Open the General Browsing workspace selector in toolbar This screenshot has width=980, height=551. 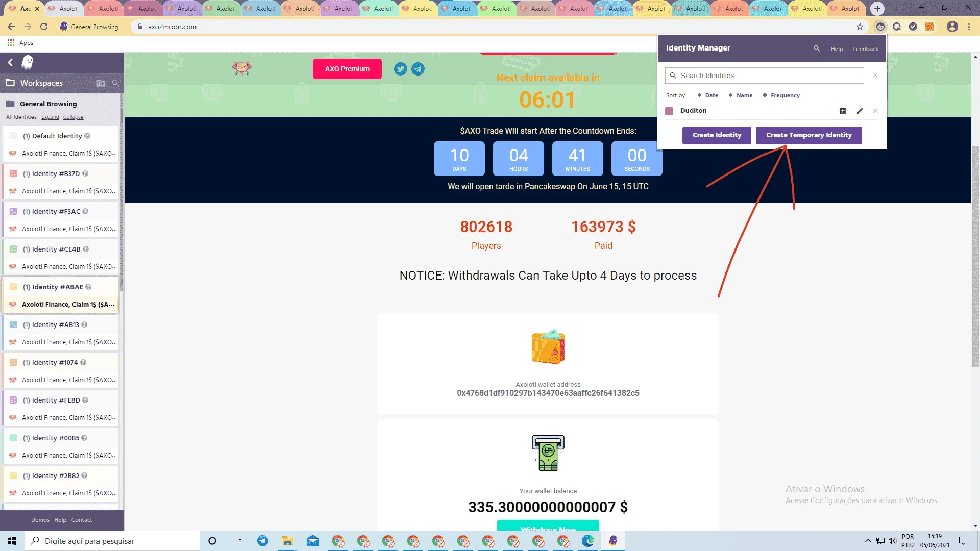point(89,27)
